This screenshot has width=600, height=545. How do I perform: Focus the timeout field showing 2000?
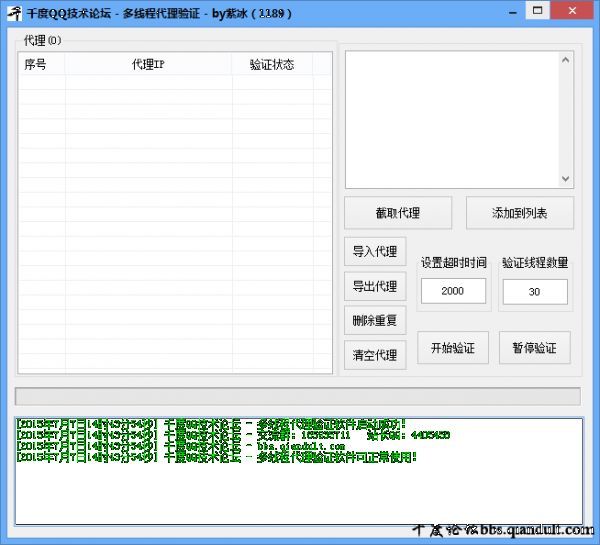(453, 291)
